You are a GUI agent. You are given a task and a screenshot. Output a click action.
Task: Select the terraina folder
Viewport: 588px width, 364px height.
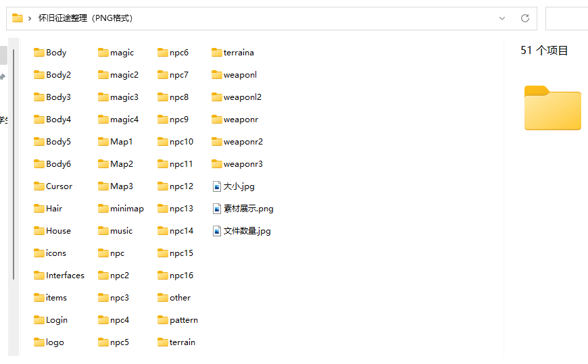(x=238, y=53)
